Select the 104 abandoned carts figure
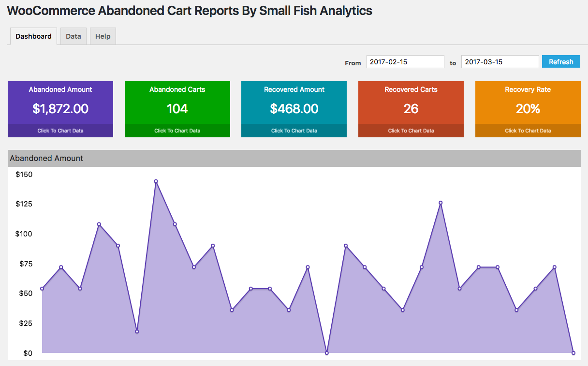This screenshot has width=588, height=366. 177,109
